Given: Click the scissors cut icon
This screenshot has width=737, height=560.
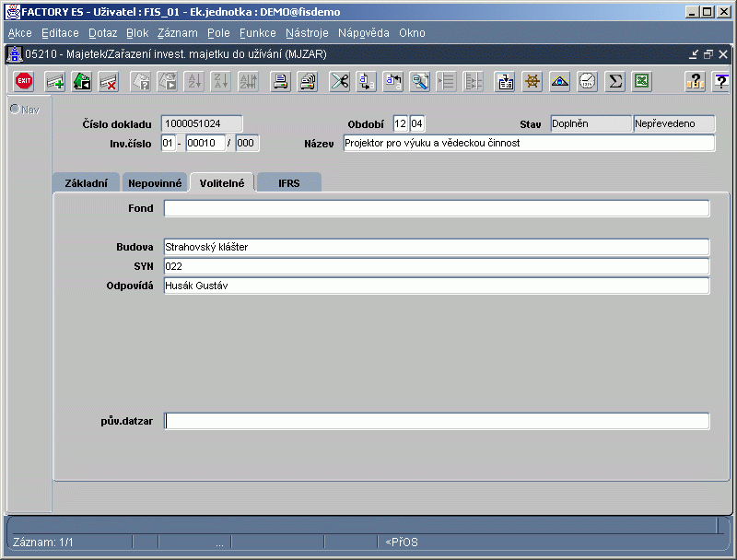Looking at the screenshot, I should point(339,81).
